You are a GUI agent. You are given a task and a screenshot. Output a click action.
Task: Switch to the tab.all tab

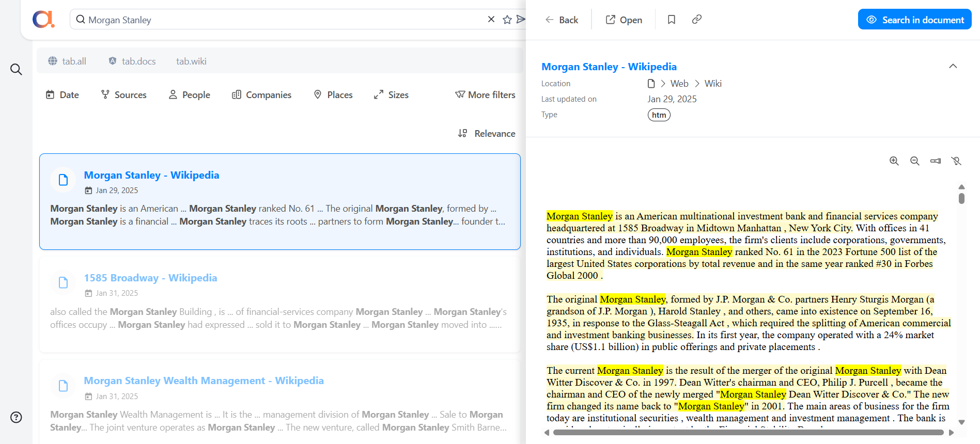(67, 61)
